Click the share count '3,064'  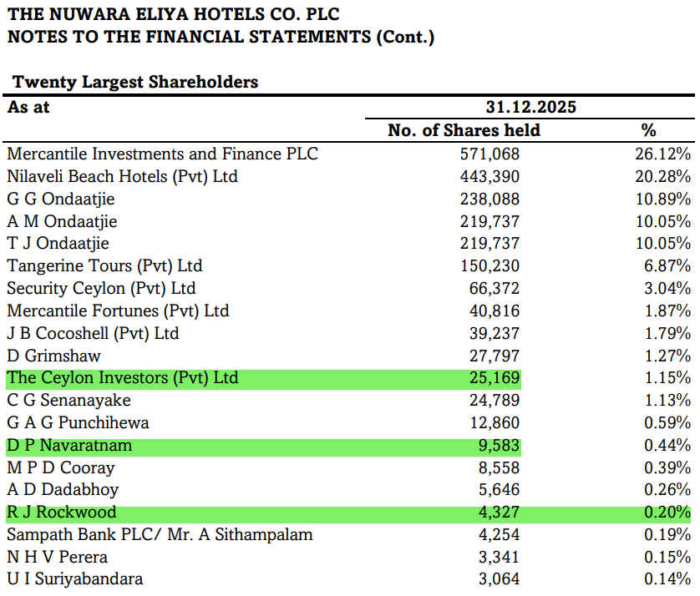tap(499, 579)
